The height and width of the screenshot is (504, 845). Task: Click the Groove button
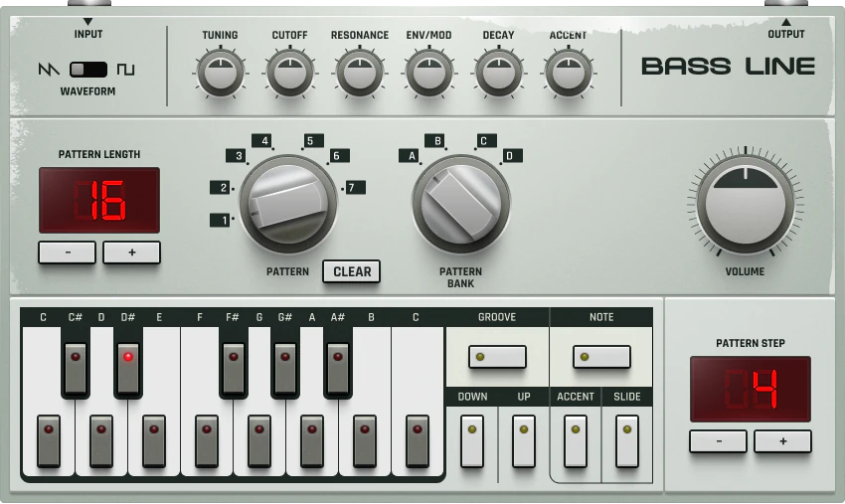[x=497, y=357]
